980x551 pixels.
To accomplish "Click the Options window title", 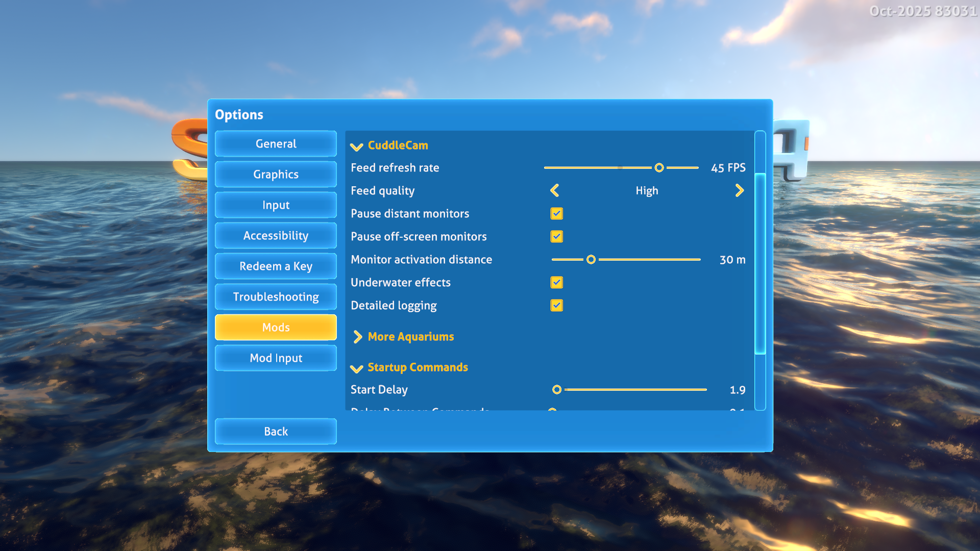I will coord(239,115).
